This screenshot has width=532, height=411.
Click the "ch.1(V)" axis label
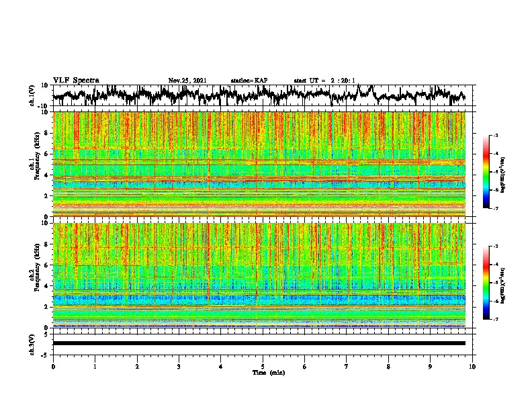point(32,95)
